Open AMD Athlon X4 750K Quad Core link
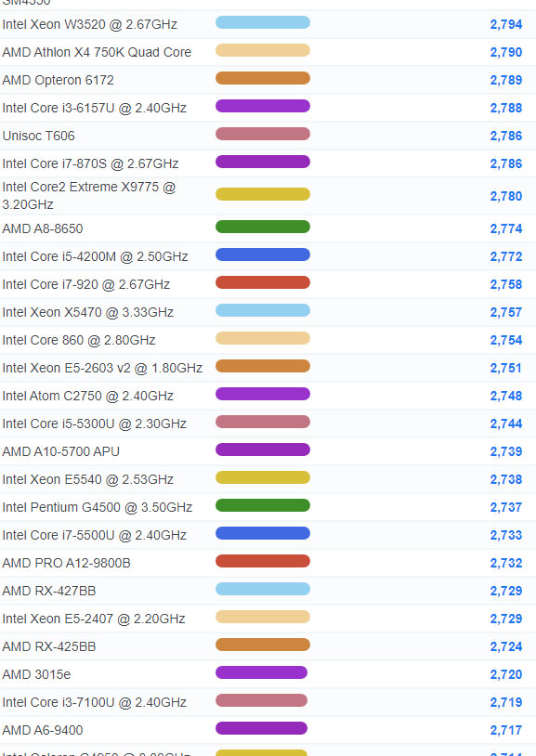Image resolution: width=536 pixels, height=756 pixels. [x=97, y=52]
